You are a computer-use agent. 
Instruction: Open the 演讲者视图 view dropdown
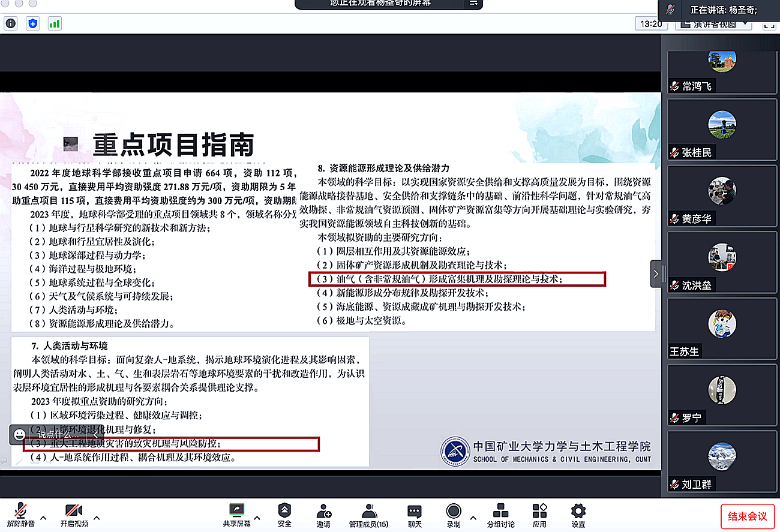point(714,24)
